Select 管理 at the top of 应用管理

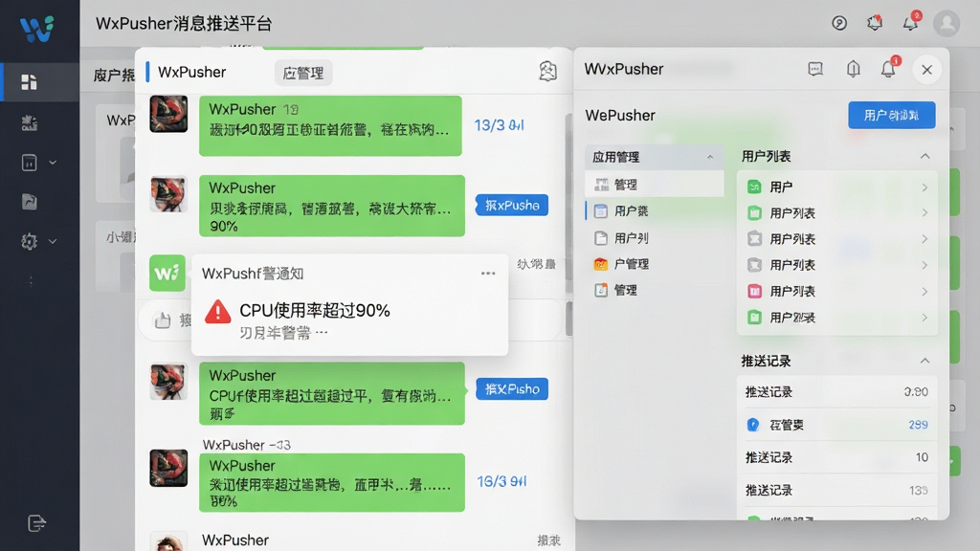pyautogui.click(x=654, y=185)
